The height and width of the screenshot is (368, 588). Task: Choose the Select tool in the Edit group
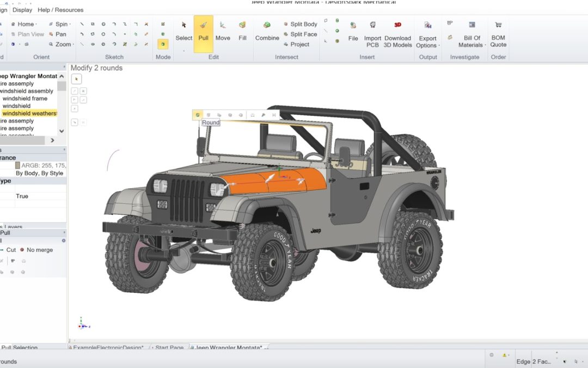(x=184, y=31)
